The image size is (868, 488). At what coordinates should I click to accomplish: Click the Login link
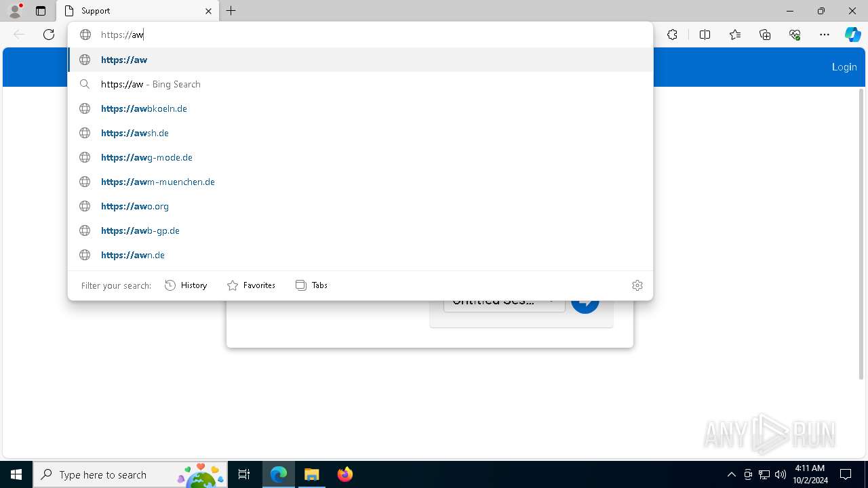(844, 66)
